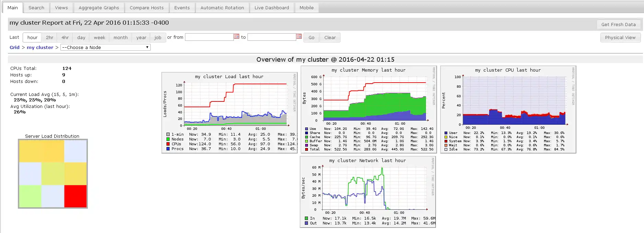Select the 4hr time range
This screenshot has height=233, width=644.
point(65,37)
